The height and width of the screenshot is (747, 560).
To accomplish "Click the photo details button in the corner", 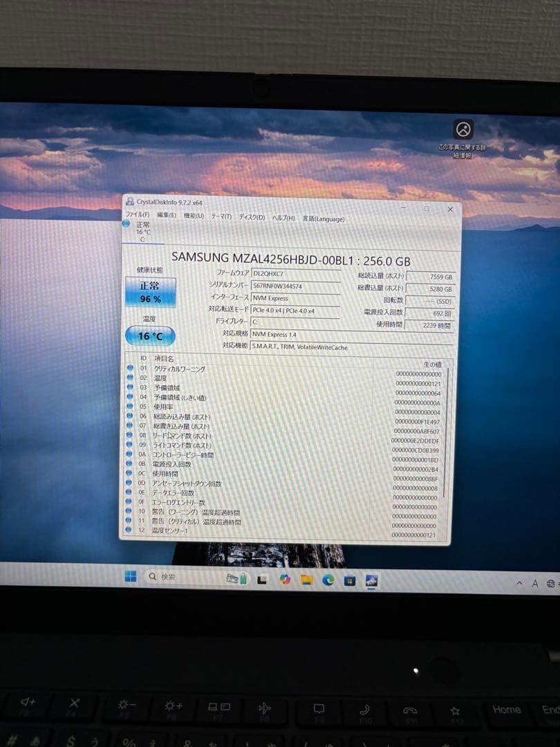I will pyautogui.click(x=462, y=128).
